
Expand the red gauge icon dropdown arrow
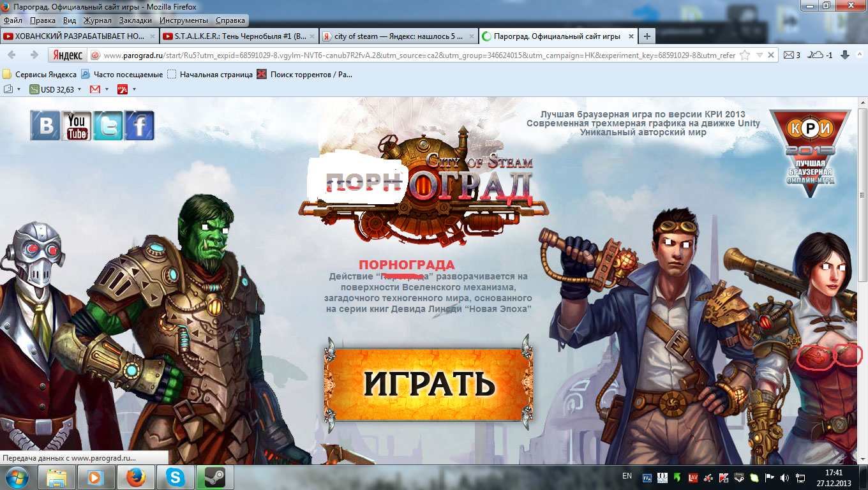[x=134, y=89]
